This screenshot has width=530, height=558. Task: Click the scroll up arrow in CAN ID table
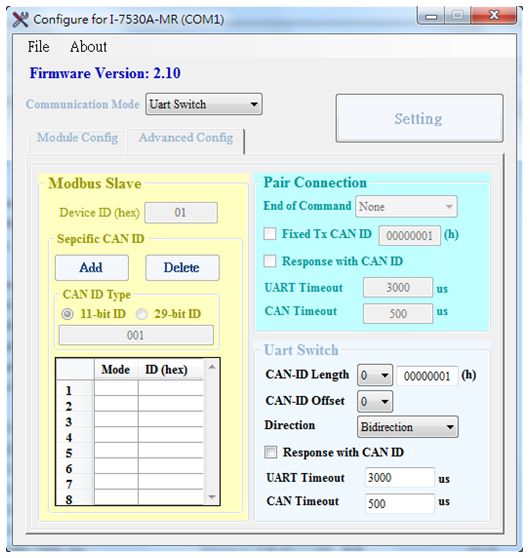point(212,367)
